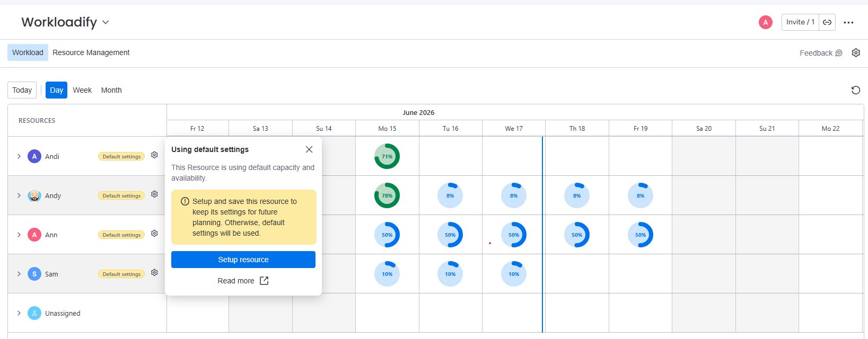Click the refresh icon above timeline
868x339 pixels.
click(x=855, y=90)
